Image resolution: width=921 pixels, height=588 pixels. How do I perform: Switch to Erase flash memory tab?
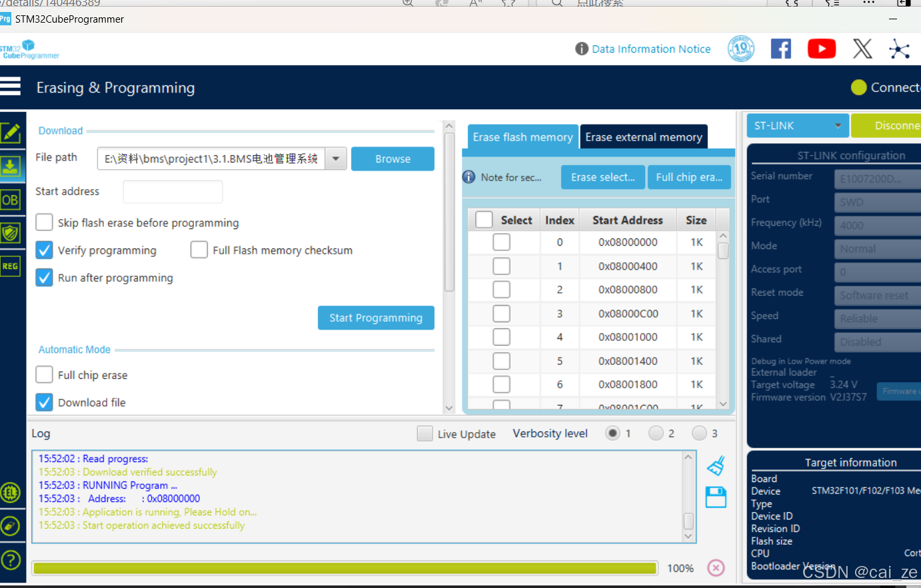point(523,137)
